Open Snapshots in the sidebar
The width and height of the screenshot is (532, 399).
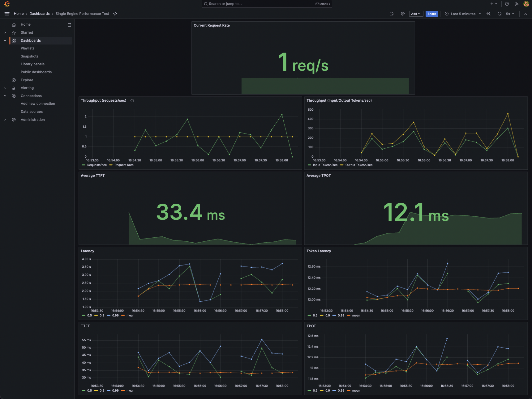[x=29, y=56]
